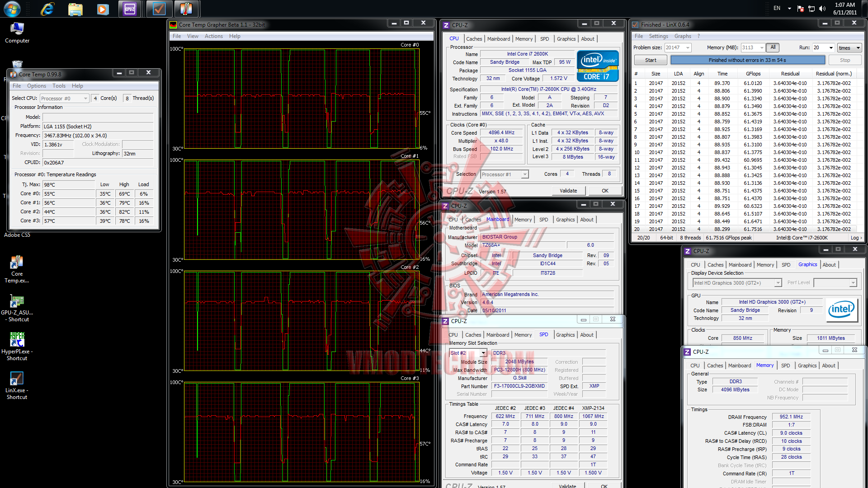868x488 pixels.
Task: Click the LinX finished progress bar
Action: point(747,60)
